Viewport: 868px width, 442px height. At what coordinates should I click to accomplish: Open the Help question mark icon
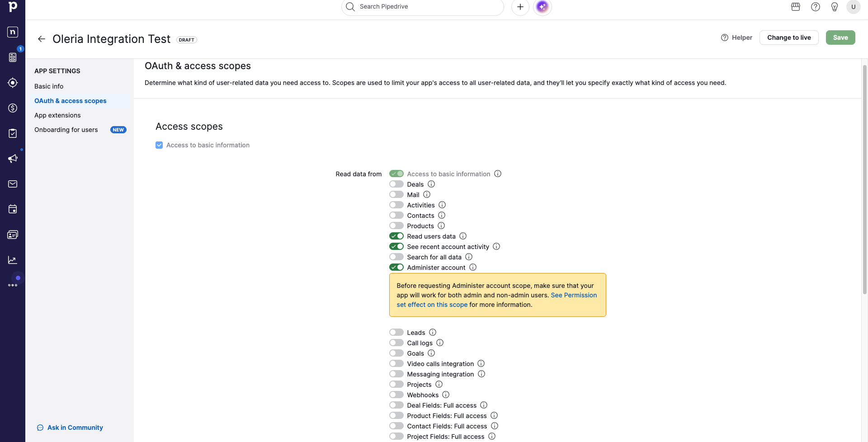click(816, 7)
